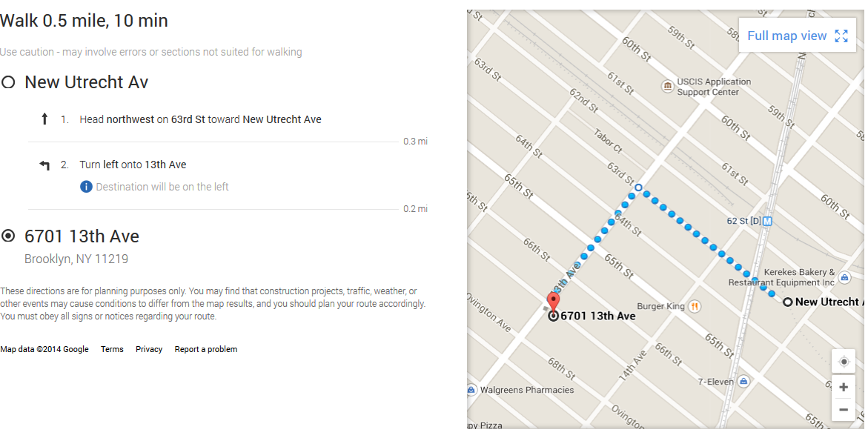The height and width of the screenshot is (441, 868).
Task: Zoom out with the minus button
Action: [x=844, y=409]
